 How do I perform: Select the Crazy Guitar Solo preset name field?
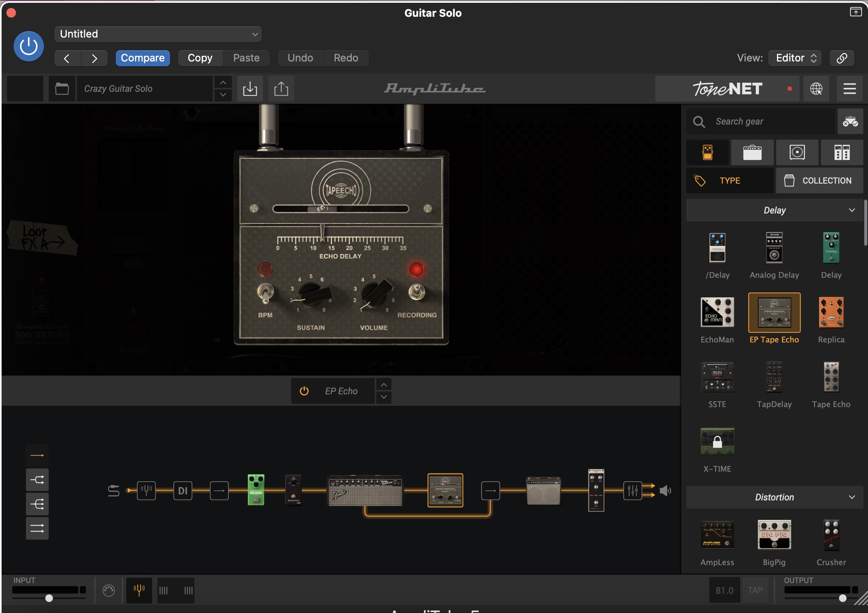coord(145,89)
